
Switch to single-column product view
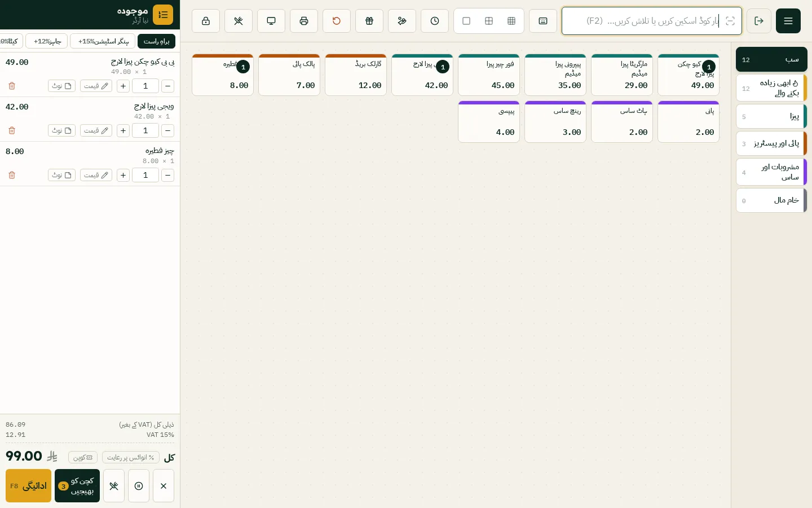(x=466, y=21)
